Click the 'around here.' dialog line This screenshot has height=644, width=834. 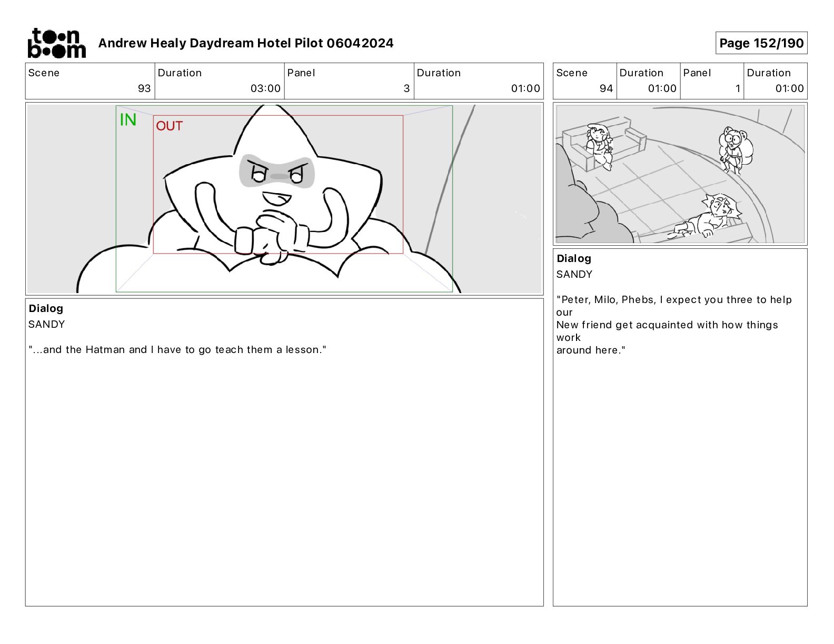click(591, 350)
